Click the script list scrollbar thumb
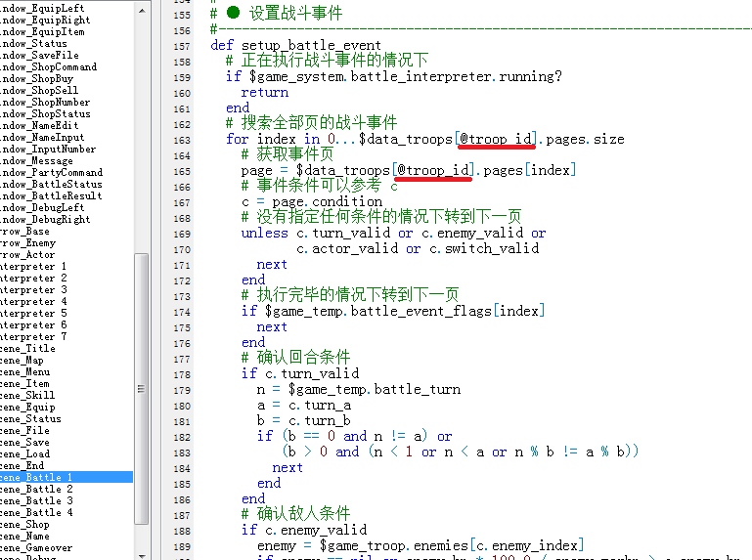The width and height of the screenshot is (752, 560). point(142,389)
